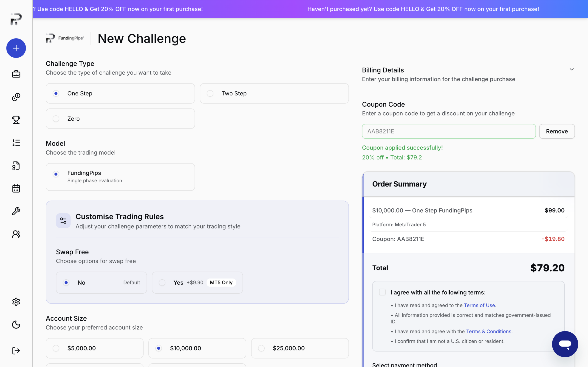Screen dimensions: 588x367
Task: Check the agree with all terms checkbox
Action: pos(382,292)
